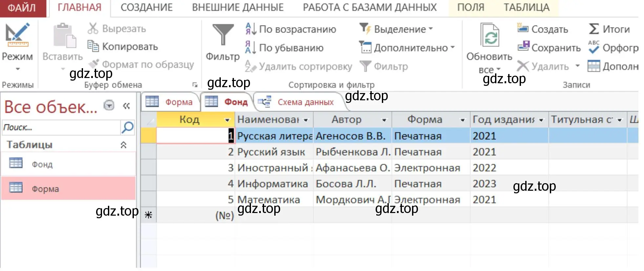Viewport: 644px width, 271px height.
Task: Click the Сохранить record icon
Action: [524, 47]
